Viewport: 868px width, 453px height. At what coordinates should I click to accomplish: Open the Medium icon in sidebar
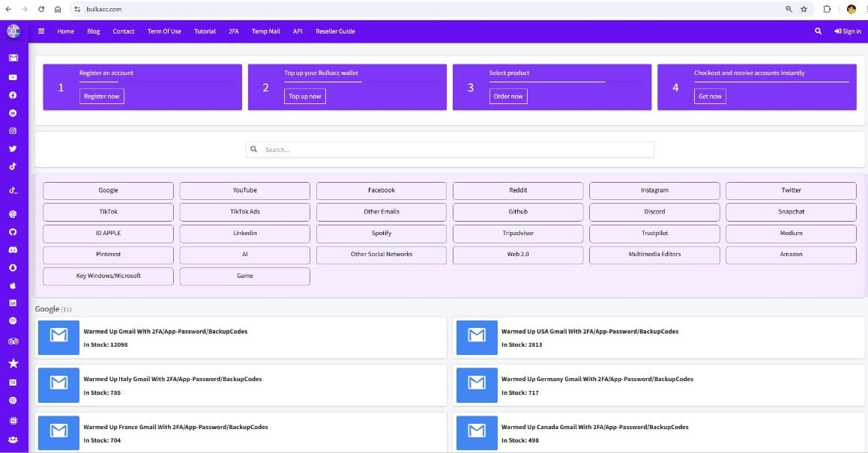pos(13,382)
